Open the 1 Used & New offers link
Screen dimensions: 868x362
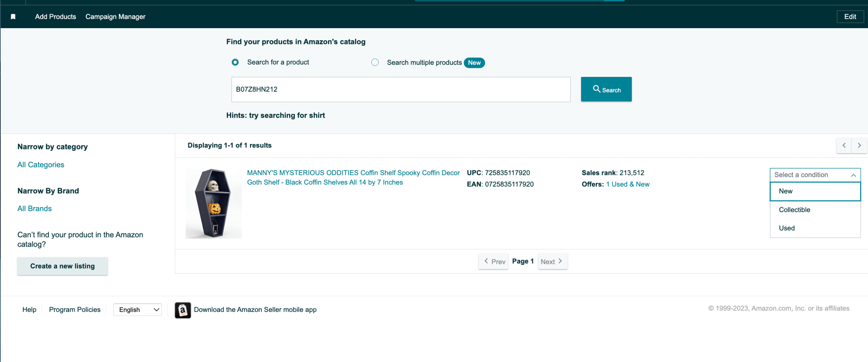(x=628, y=184)
